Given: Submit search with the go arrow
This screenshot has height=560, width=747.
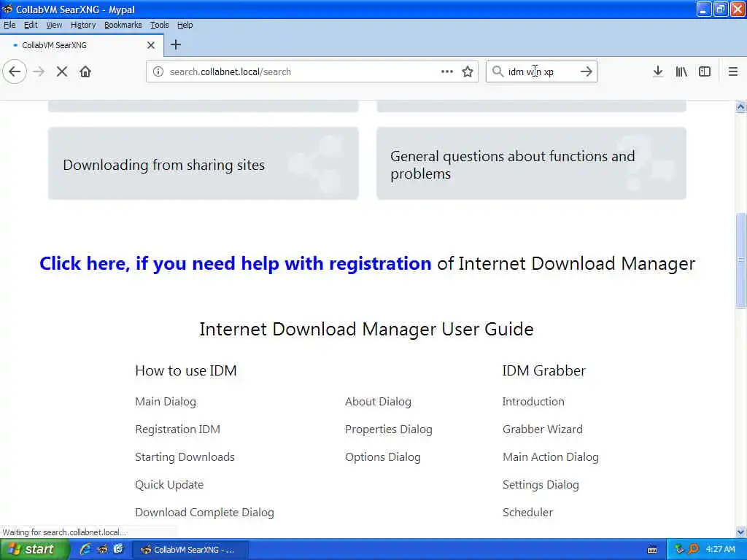Looking at the screenshot, I should point(587,72).
